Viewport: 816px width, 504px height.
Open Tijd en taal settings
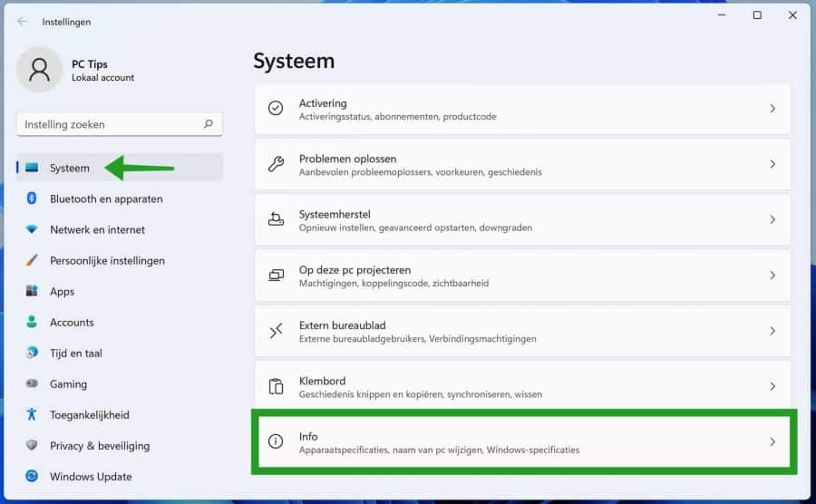tap(119, 353)
